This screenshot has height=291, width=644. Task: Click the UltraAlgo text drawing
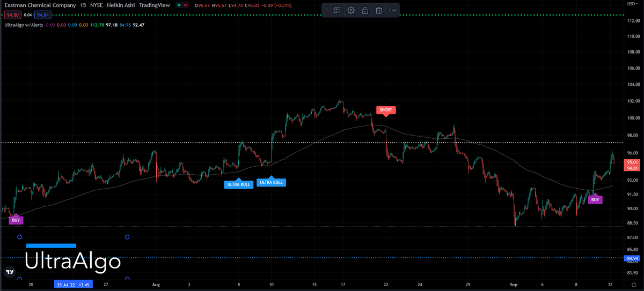tap(73, 262)
